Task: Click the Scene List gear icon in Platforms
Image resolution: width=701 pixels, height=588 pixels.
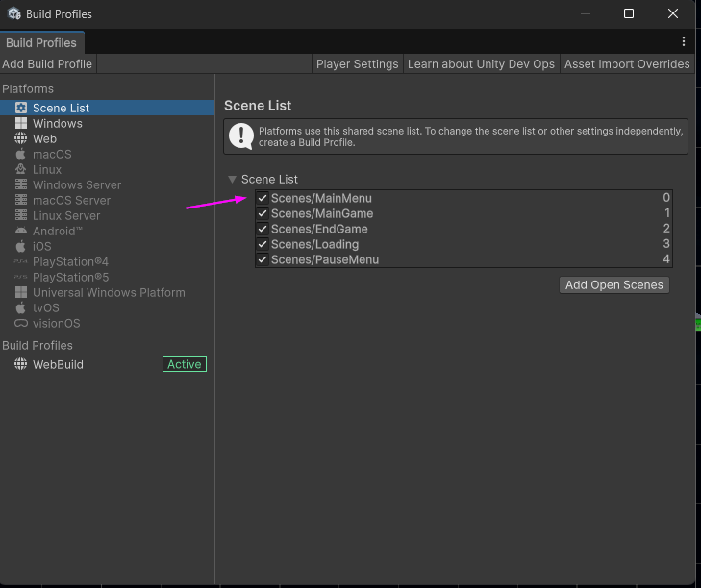Action: 21,108
